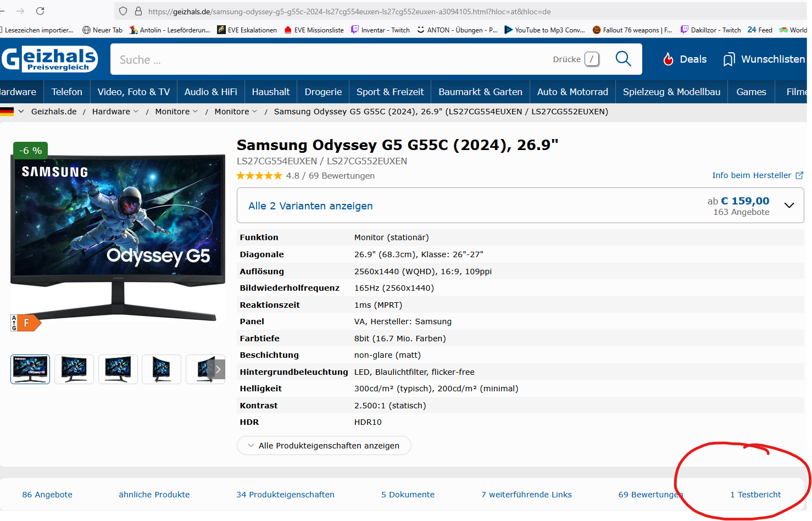Select fourth product thumbnail side view
Image resolution: width=812 pixels, height=521 pixels.
click(162, 369)
